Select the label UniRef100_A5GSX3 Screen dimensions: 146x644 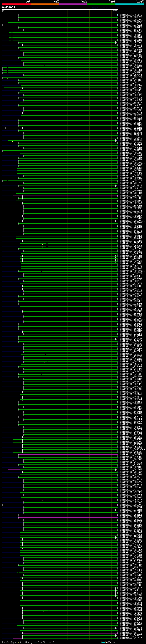(x=131, y=228)
